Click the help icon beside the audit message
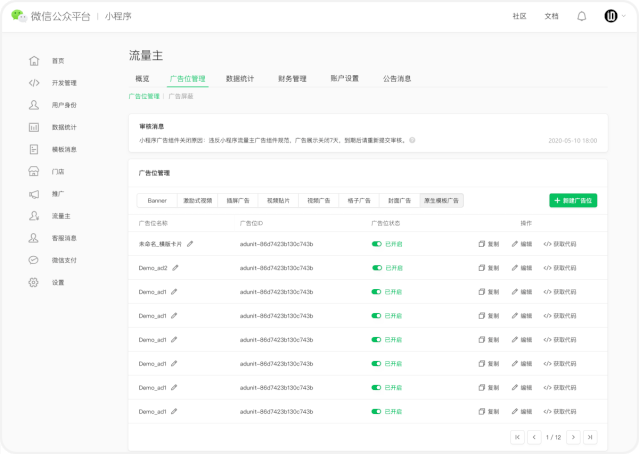This screenshot has width=639, height=454. coord(412,140)
